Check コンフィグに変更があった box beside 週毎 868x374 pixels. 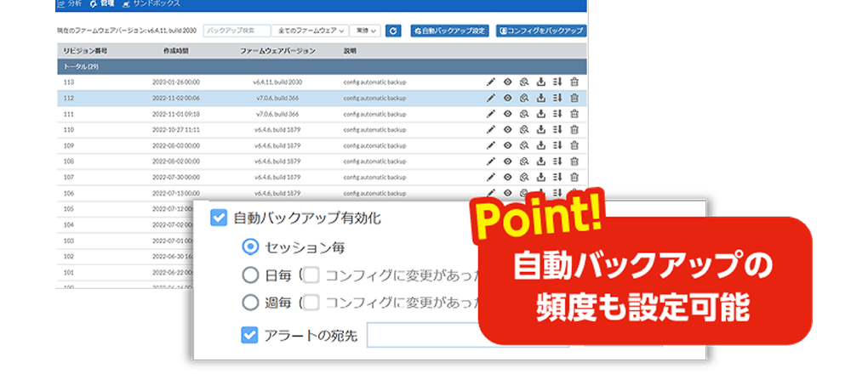pyautogui.click(x=311, y=303)
